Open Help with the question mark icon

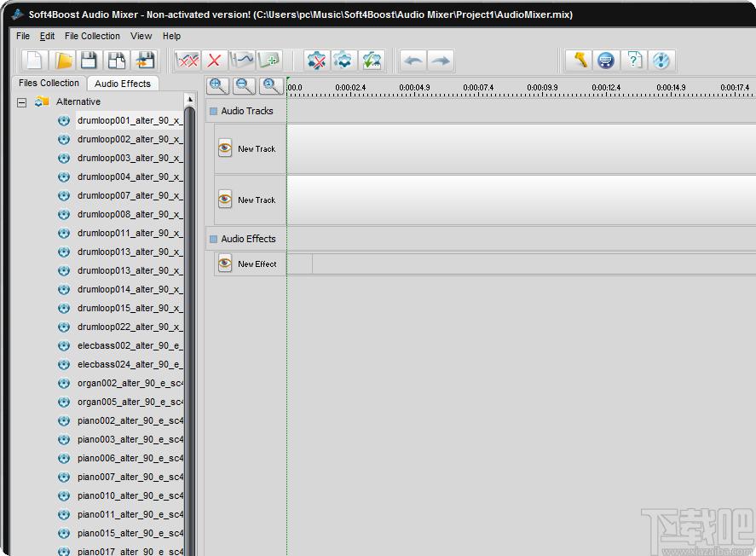coord(634,61)
